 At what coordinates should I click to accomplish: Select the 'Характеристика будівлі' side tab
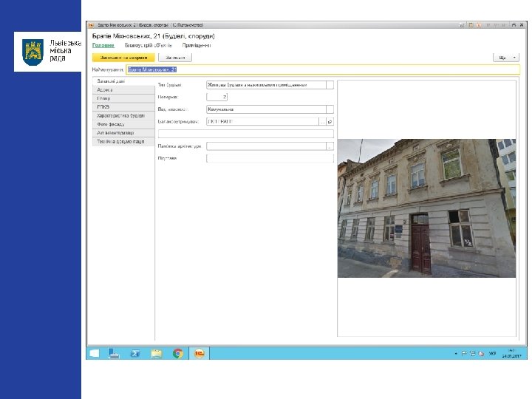point(123,116)
